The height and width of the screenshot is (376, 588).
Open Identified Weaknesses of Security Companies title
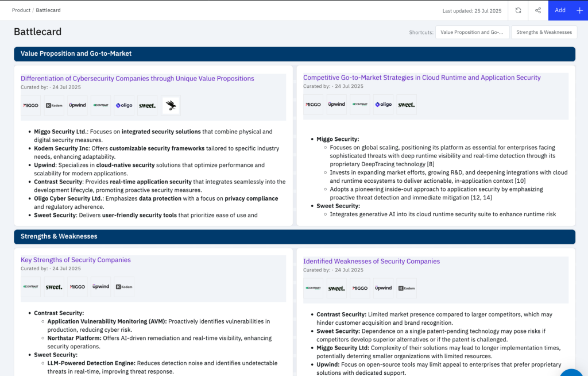[x=372, y=262]
